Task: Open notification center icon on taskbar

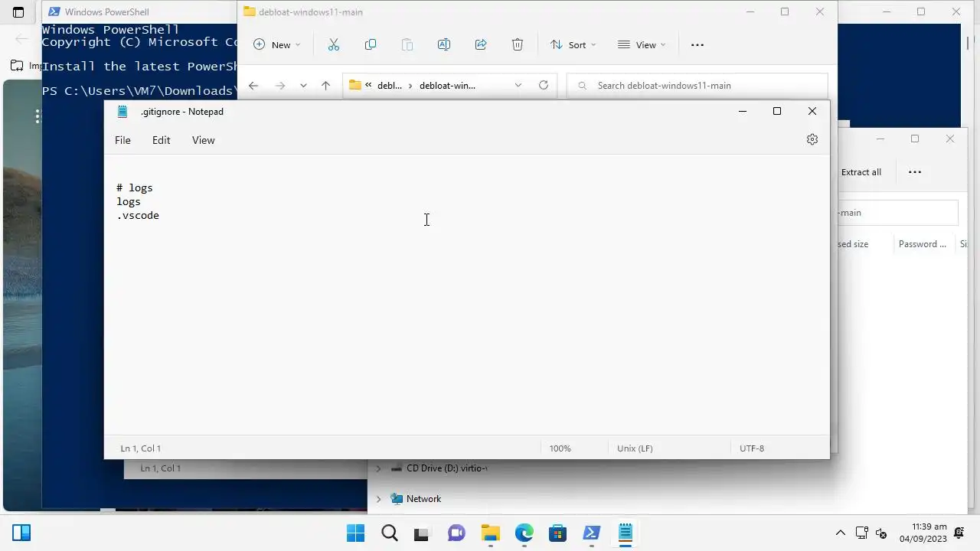Action: tap(959, 533)
